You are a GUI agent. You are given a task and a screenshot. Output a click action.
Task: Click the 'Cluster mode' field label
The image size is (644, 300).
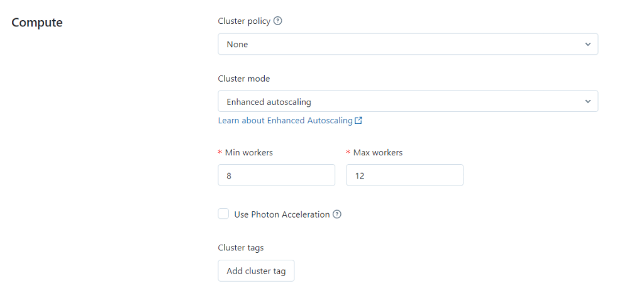[243, 79]
